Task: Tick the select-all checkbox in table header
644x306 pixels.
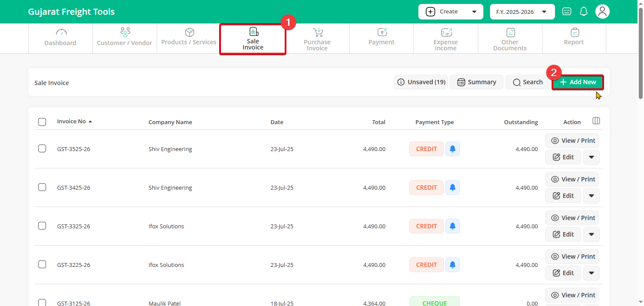Action: pyautogui.click(x=42, y=122)
